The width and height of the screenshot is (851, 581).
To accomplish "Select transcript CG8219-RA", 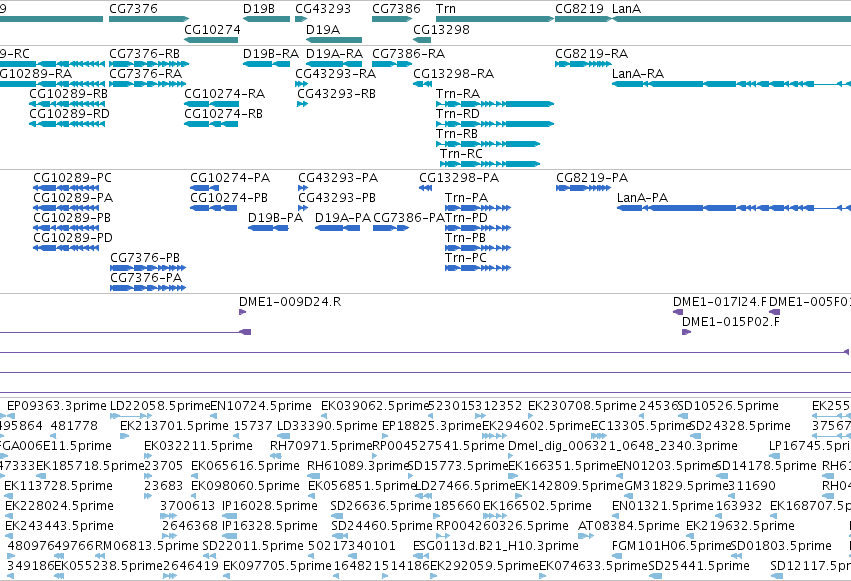I will coord(592,54).
